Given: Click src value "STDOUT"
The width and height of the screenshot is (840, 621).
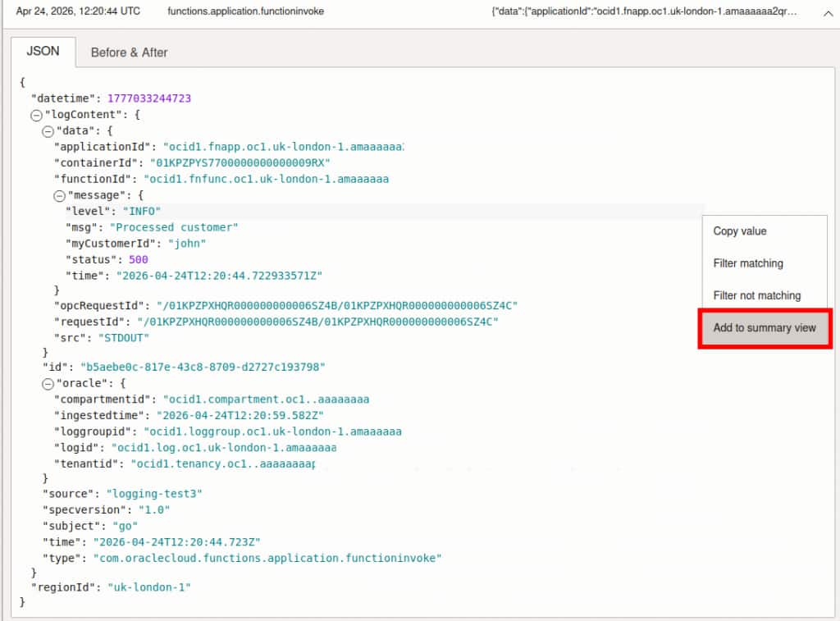Looking at the screenshot, I should tap(124, 338).
